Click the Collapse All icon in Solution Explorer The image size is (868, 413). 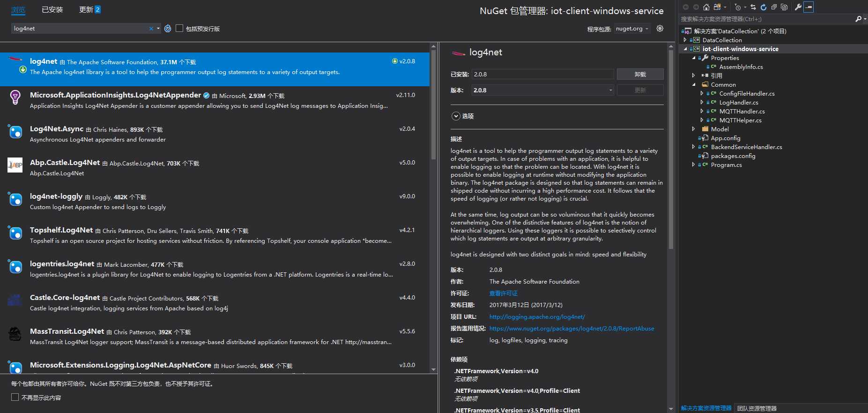pyautogui.click(x=774, y=7)
